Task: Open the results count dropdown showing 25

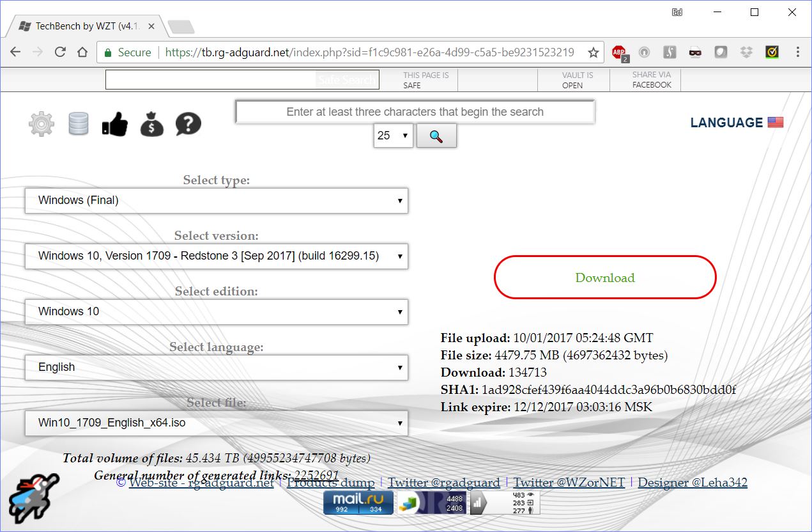Action: 393,136
